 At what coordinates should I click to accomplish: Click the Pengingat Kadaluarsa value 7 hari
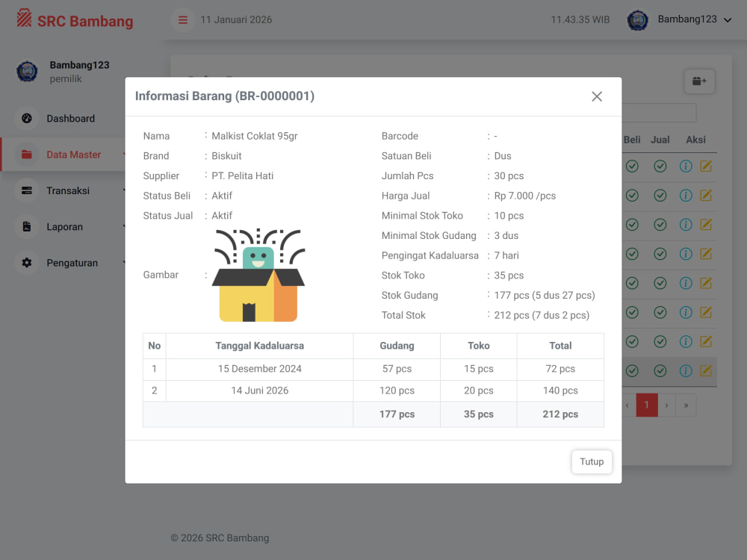tap(506, 255)
